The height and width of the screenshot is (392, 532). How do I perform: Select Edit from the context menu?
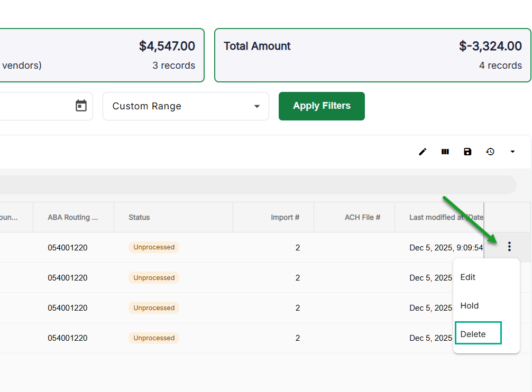click(468, 277)
